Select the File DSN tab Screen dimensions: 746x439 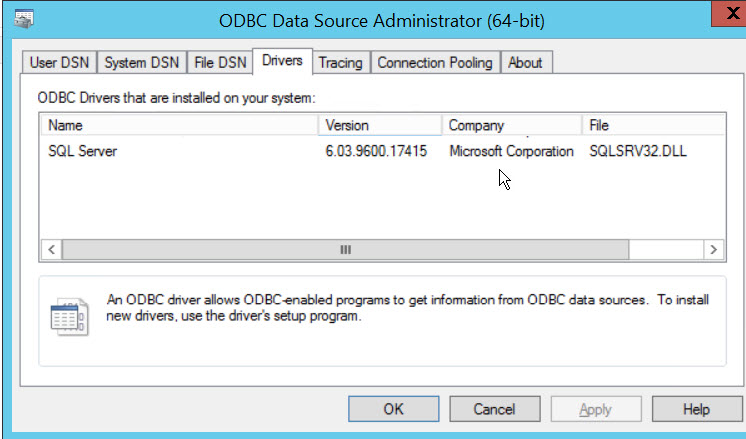pos(220,63)
